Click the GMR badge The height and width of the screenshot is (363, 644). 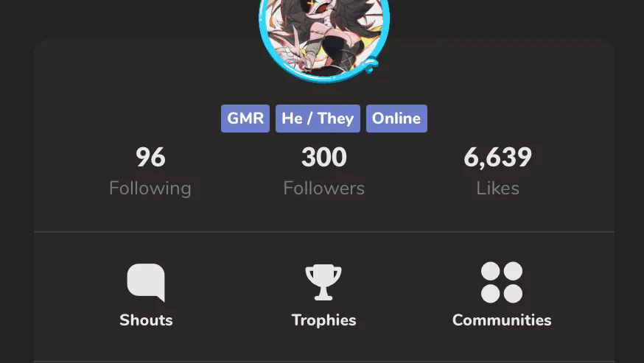[x=245, y=119]
